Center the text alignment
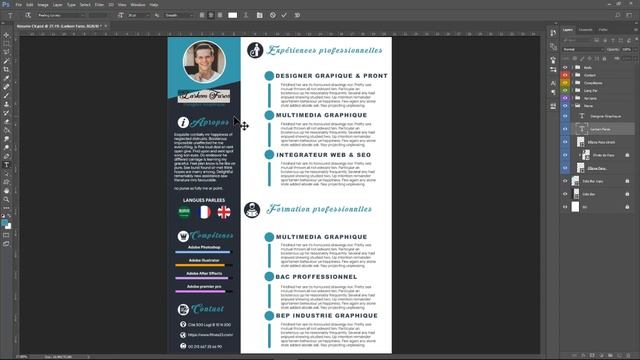The height and width of the screenshot is (360, 640). [211, 15]
